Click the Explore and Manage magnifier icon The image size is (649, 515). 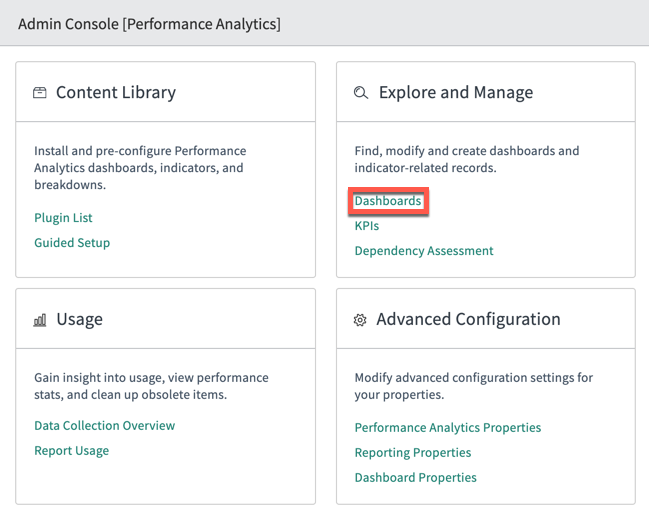[361, 92]
